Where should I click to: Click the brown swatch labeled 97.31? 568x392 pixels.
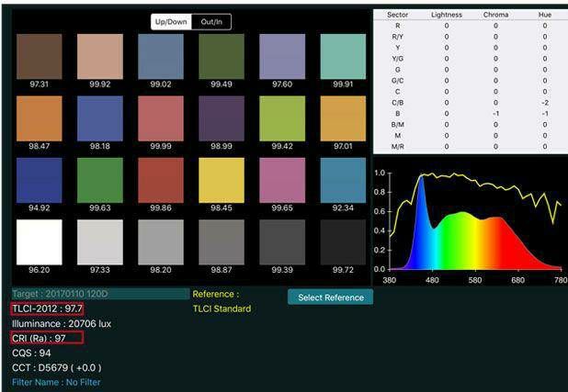(x=40, y=56)
